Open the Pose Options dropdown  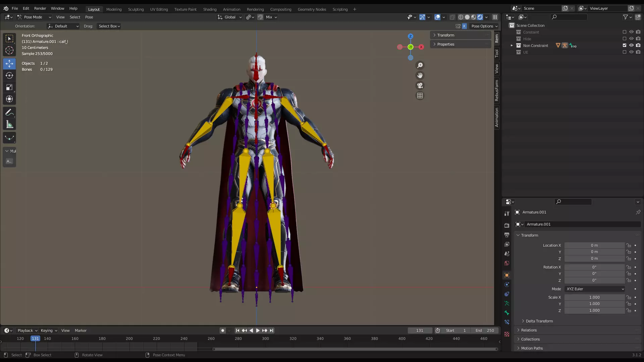484,26
